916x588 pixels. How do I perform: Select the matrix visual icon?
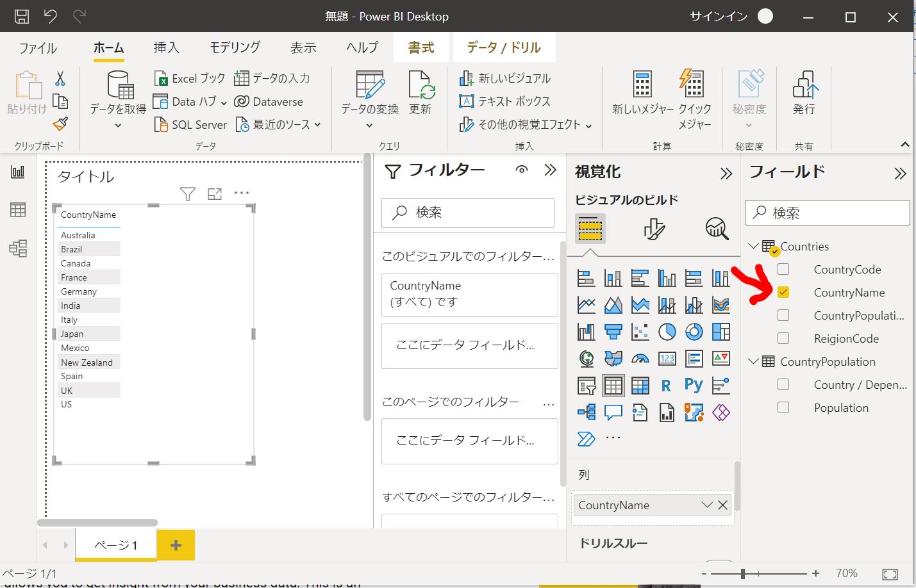(x=640, y=386)
